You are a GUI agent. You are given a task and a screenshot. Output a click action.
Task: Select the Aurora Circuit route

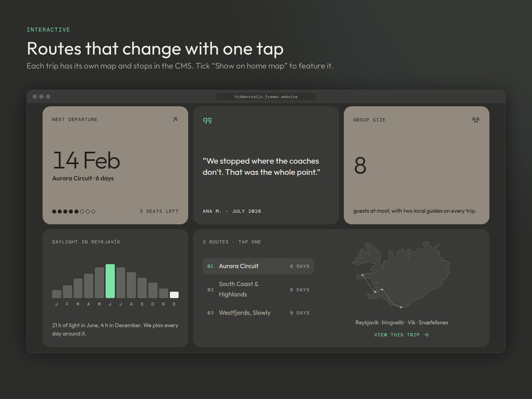258,266
